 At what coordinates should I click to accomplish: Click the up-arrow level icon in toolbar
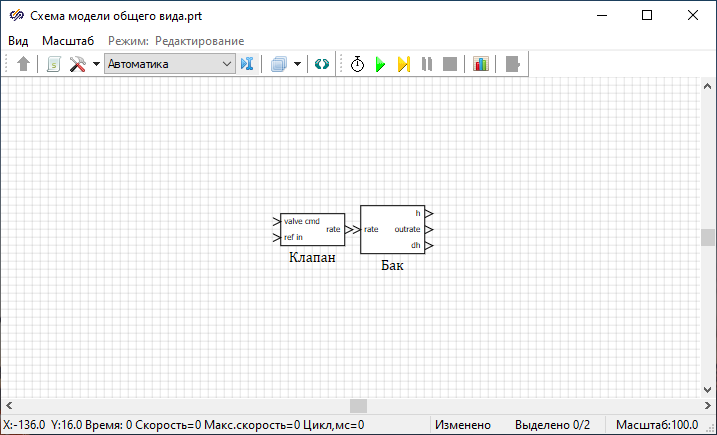[24, 64]
